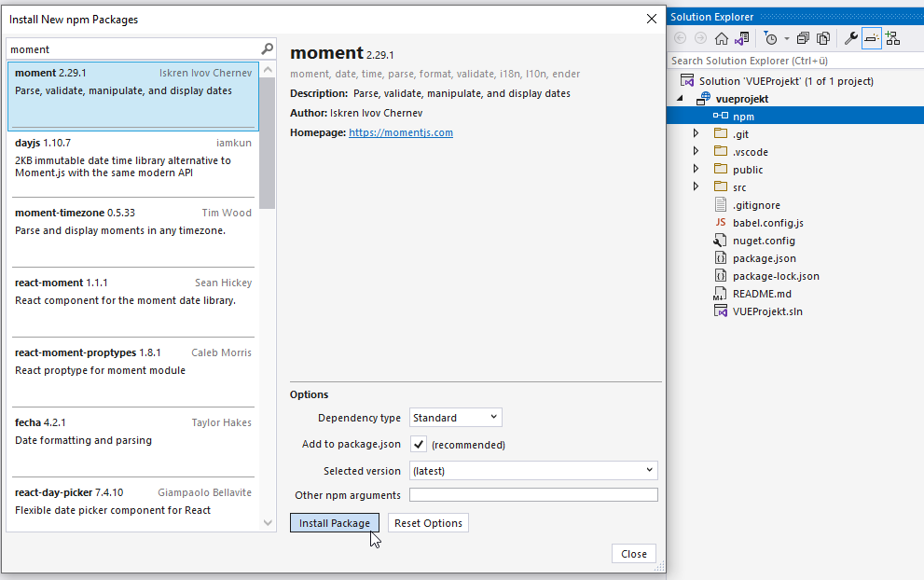Click the Other npm arguments field
Image resolution: width=924 pixels, height=580 pixels.
click(x=533, y=495)
